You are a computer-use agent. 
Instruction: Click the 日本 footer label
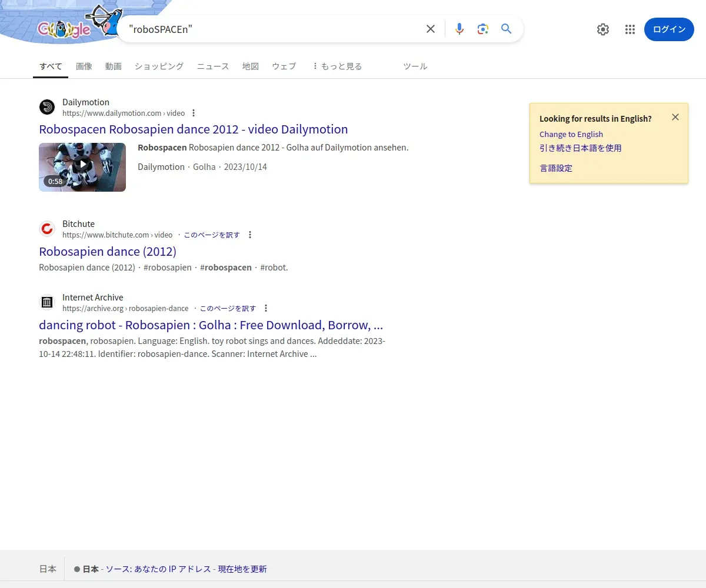(x=48, y=569)
